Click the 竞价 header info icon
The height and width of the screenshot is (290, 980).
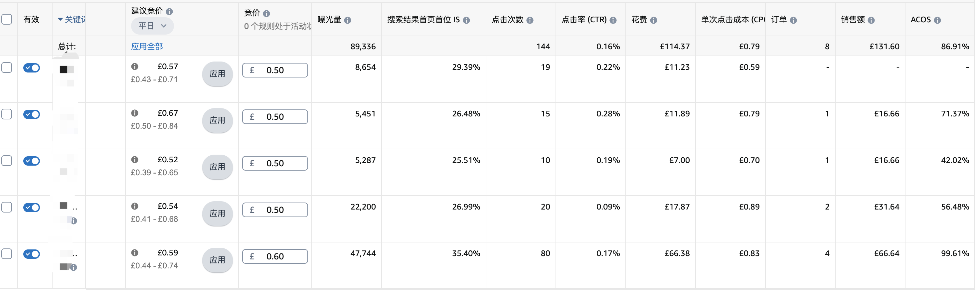click(x=267, y=13)
